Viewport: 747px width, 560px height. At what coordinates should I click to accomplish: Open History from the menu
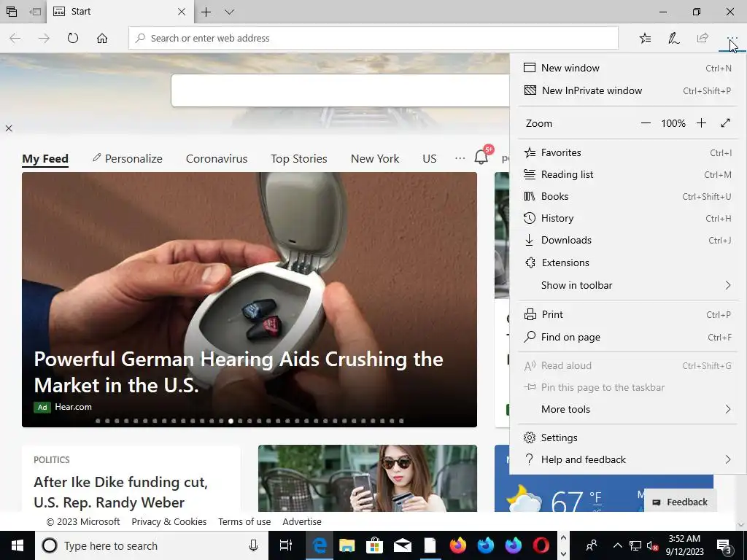628,219
